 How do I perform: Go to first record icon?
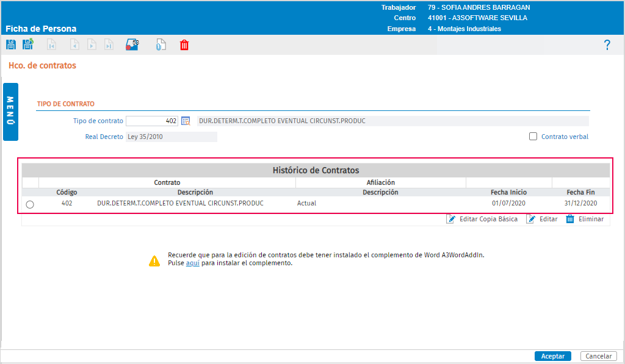pyautogui.click(x=51, y=45)
